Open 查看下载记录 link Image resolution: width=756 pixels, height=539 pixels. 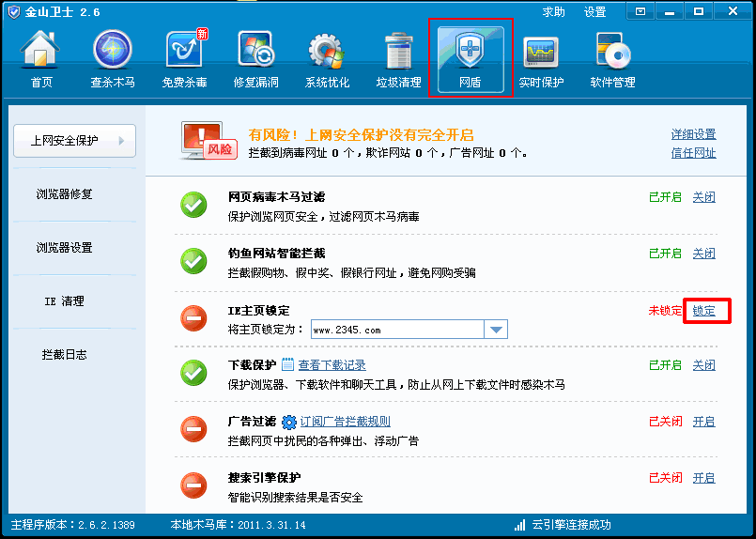332,365
